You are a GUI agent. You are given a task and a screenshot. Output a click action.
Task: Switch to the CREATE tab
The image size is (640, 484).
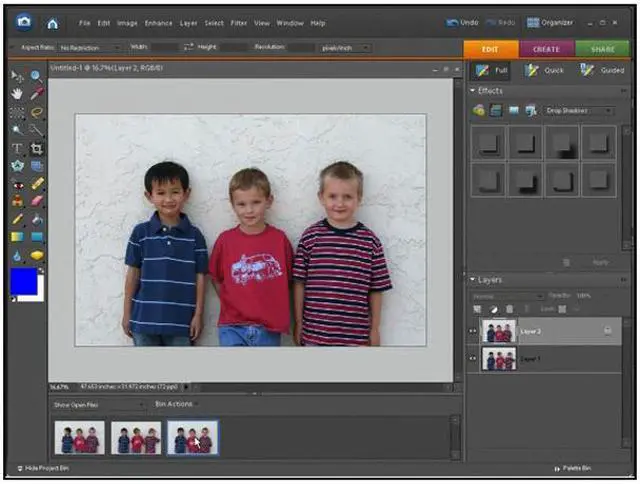click(547, 49)
